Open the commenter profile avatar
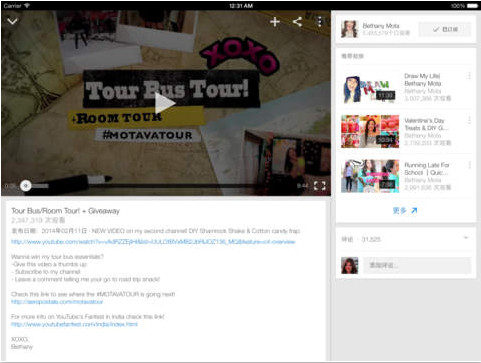 click(x=349, y=265)
